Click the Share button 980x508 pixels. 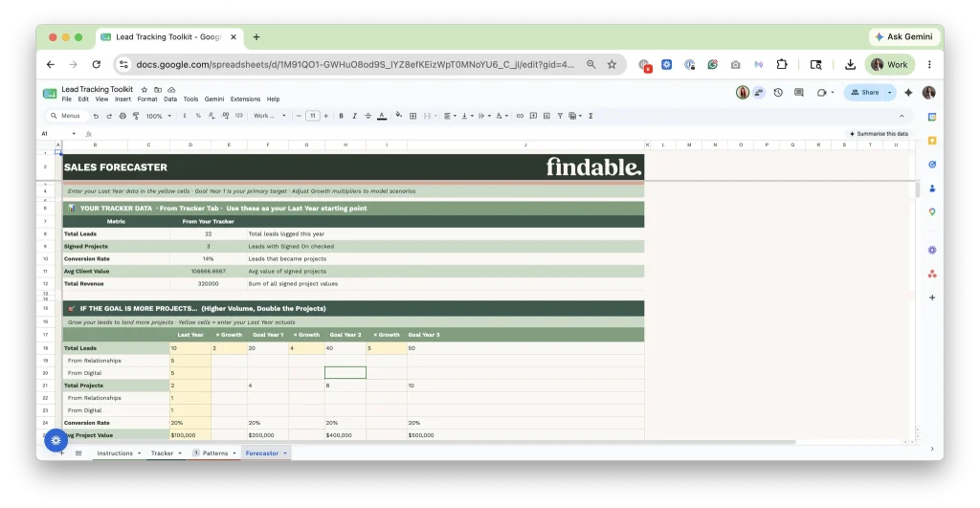click(x=865, y=93)
